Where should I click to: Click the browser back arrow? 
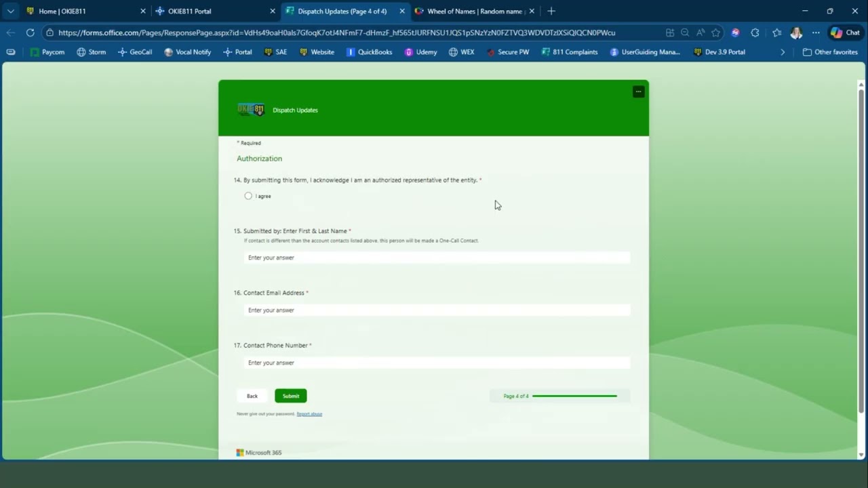pos(10,33)
